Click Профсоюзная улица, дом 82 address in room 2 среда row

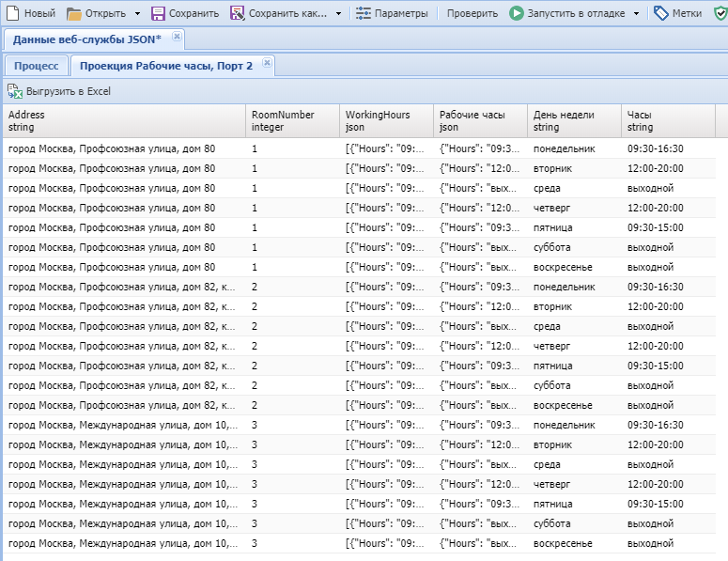[121, 326]
